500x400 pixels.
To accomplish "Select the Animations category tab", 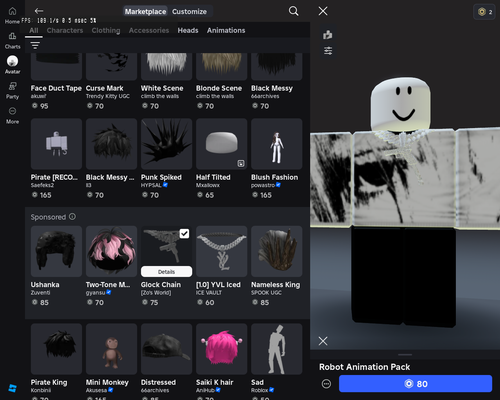I will click(x=226, y=30).
